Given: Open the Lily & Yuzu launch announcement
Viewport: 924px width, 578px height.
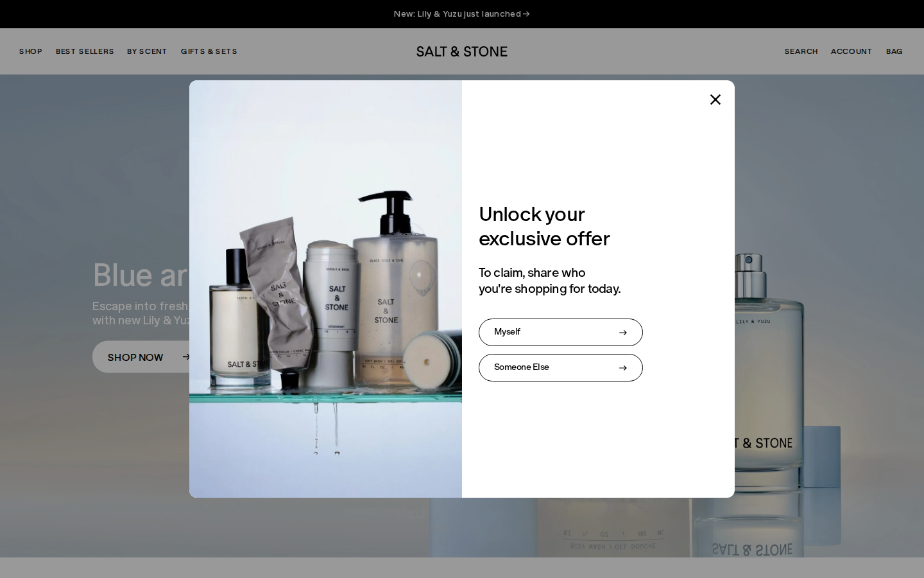Looking at the screenshot, I should (462, 14).
